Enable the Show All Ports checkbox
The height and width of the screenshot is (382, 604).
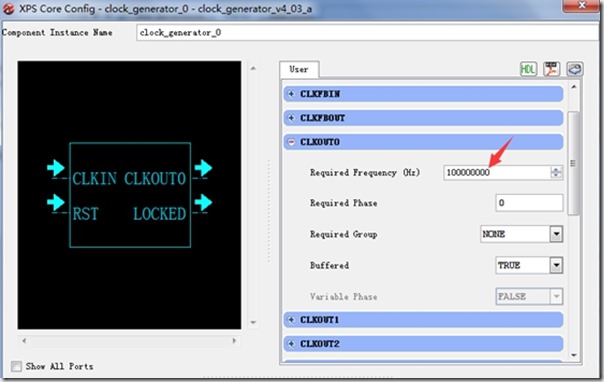tap(16, 366)
